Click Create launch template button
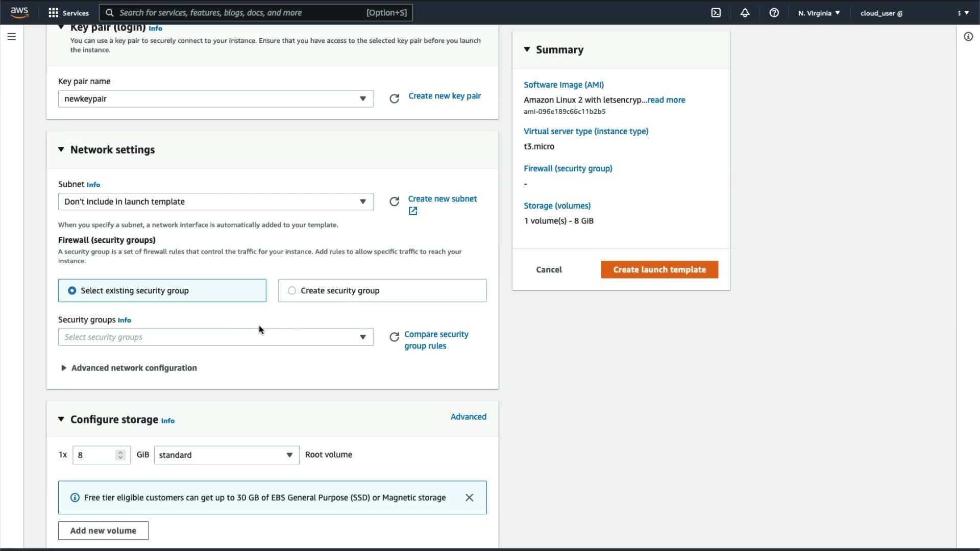The width and height of the screenshot is (980, 551). (x=659, y=269)
